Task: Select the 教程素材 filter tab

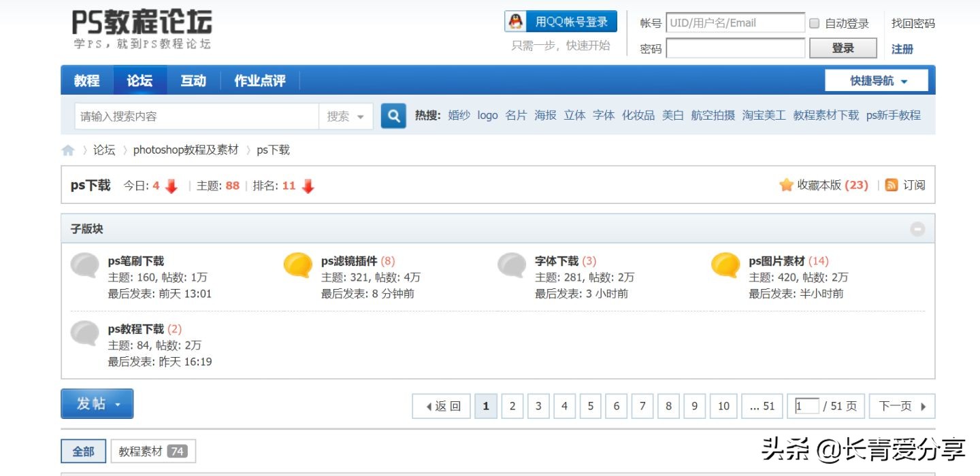Action: click(153, 450)
